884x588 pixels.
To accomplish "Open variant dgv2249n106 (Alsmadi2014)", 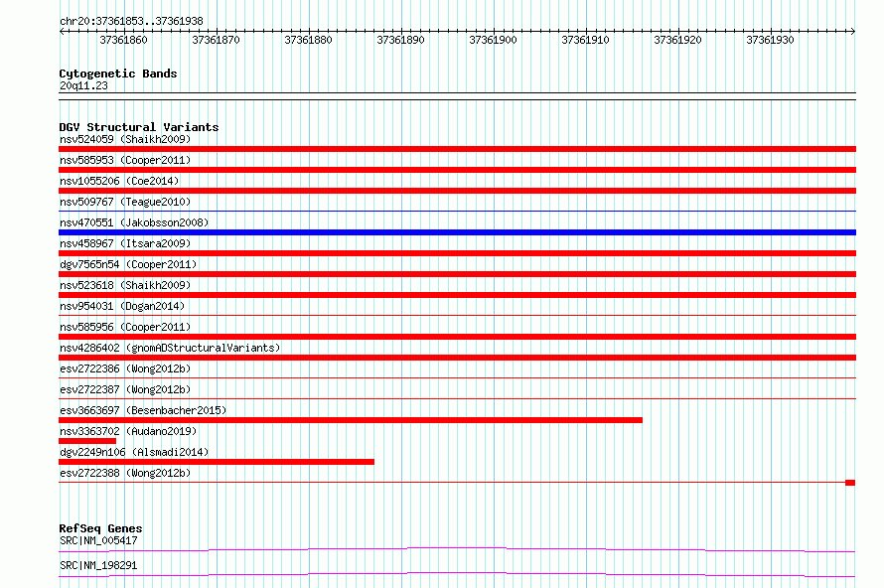I will 134,452.
